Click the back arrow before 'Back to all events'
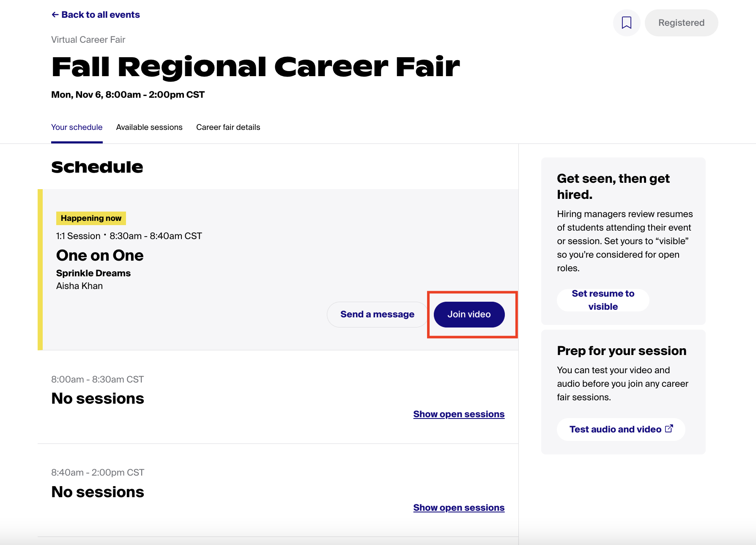756x545 pixels. [55, 14]
